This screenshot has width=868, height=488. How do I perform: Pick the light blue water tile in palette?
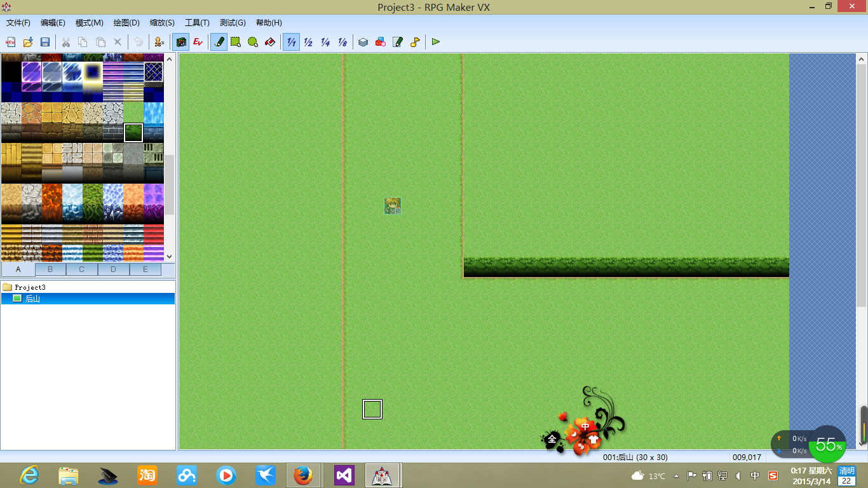pos(154,112)
